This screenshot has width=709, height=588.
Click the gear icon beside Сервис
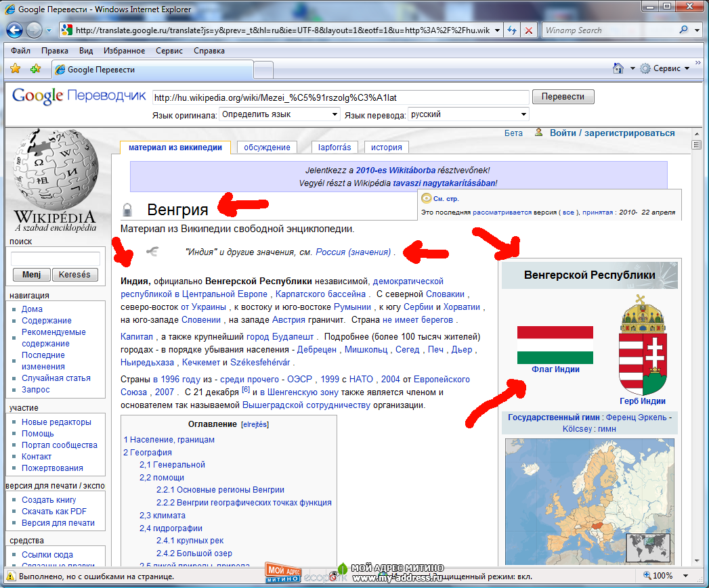[645, 68]
